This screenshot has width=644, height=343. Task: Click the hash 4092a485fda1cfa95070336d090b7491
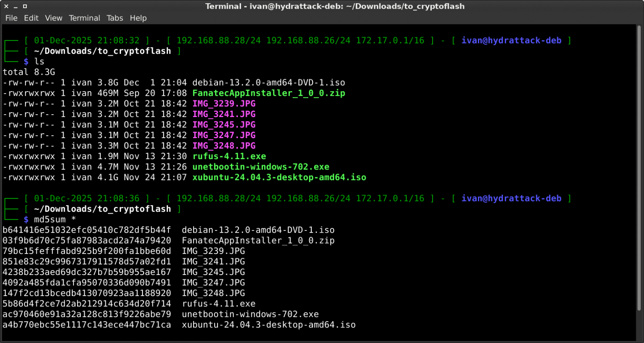coord(87,283)
